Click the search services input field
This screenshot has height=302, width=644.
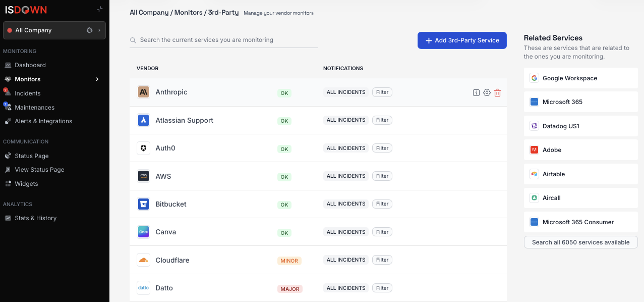[x=227, y=40]
